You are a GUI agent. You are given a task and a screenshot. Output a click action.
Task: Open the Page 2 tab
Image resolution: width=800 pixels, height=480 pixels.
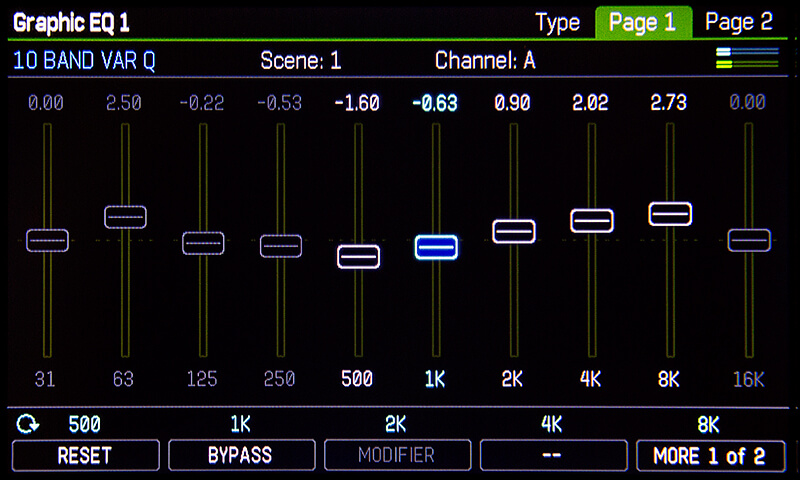pyautogui.click(x=739, y=22)
